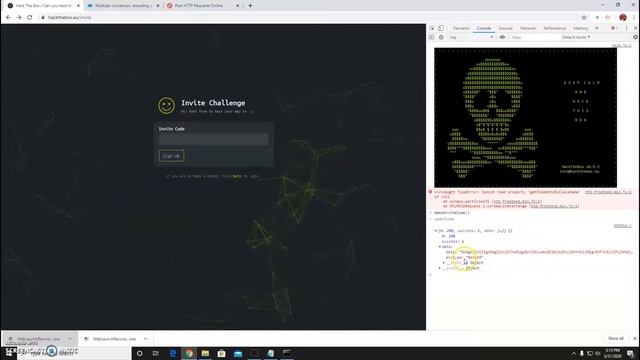Open the notification center tray icon

click(631, 353)
